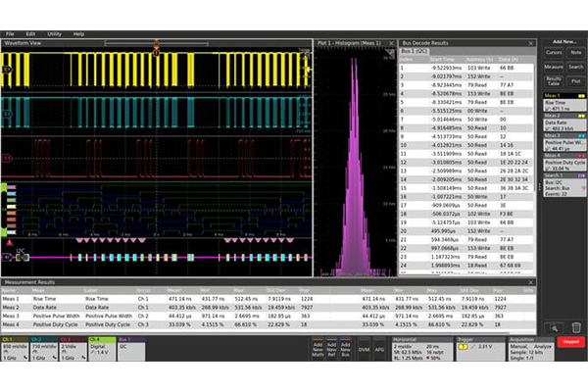Open the File menu
Screen dimensions: 588x392
pyautogui.click(x=11, y=33)
